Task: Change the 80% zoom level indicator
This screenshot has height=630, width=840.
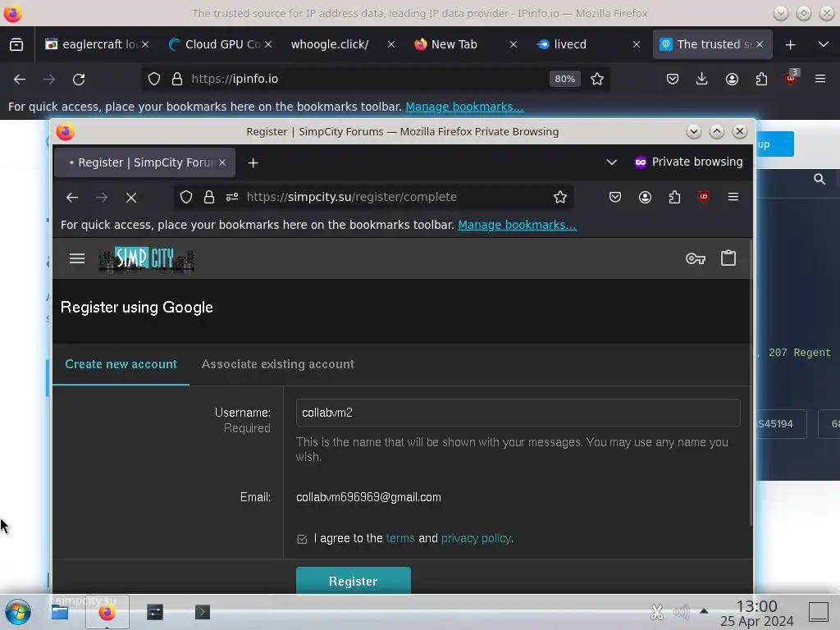Action: [564, 80]
